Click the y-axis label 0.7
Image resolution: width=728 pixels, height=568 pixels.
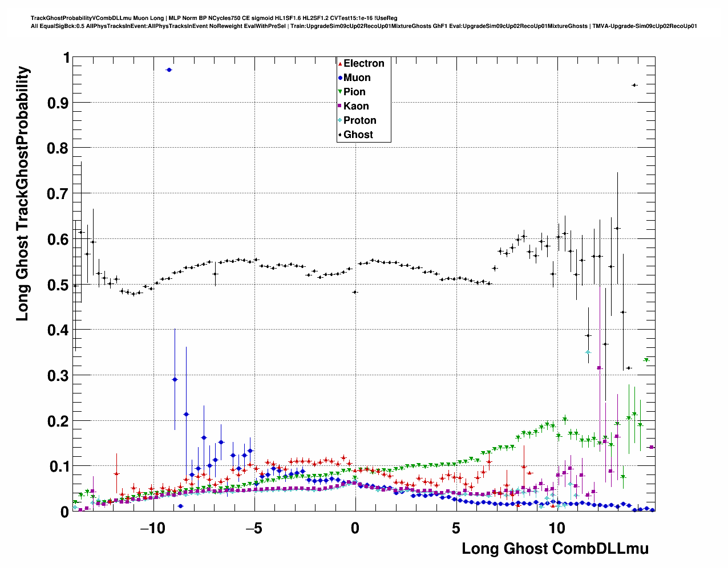tap(57, 194)
